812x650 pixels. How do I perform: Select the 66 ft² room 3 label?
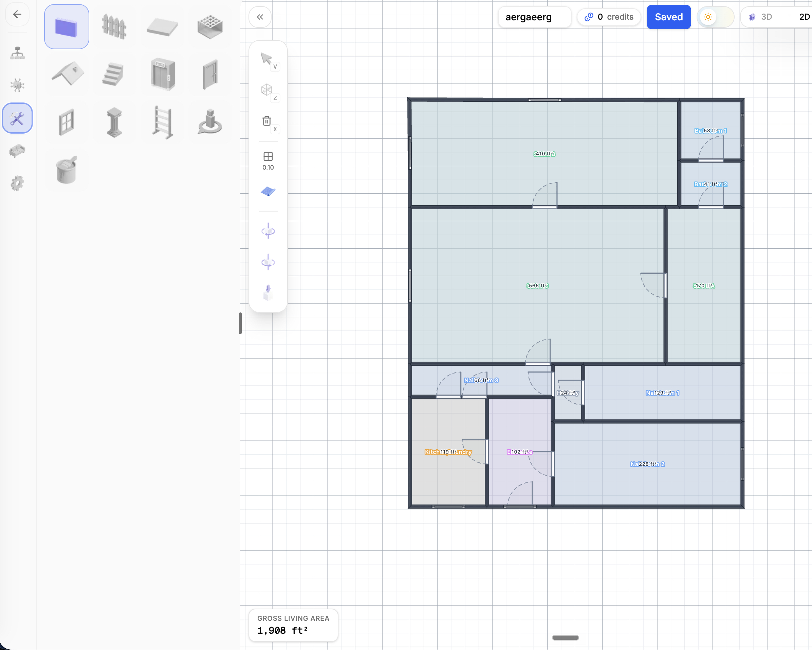(481, 381)
